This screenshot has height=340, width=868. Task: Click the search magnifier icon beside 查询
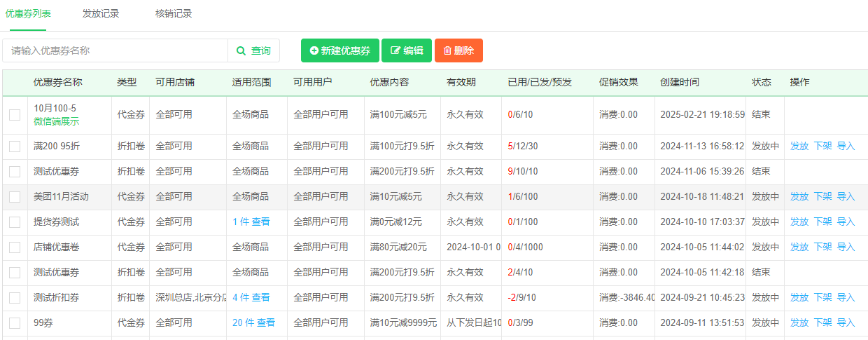click(241, 50)
